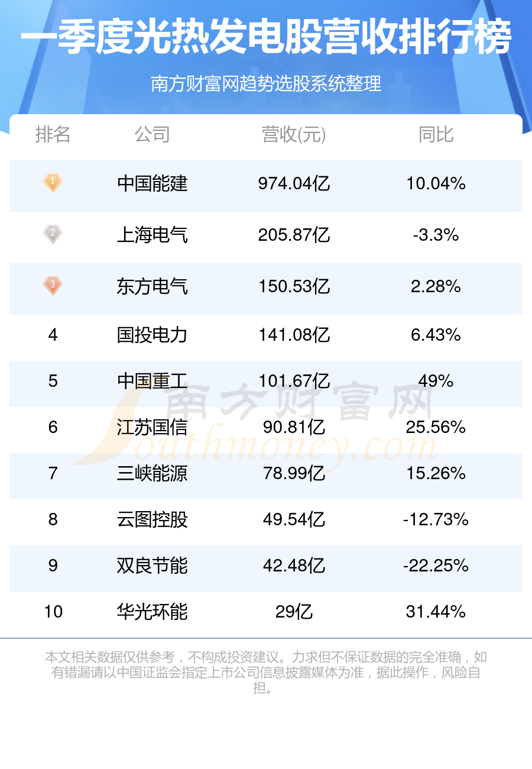Click subtitle 南方财富网趋势选股系统整理
The width and height of the screenshot is (532, 769).
click(x=266, y=84)
